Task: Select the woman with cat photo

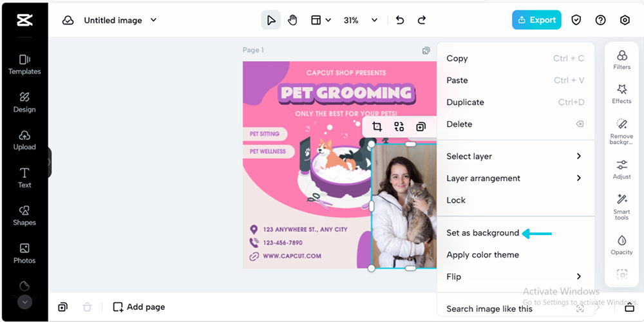Action: 404,206
